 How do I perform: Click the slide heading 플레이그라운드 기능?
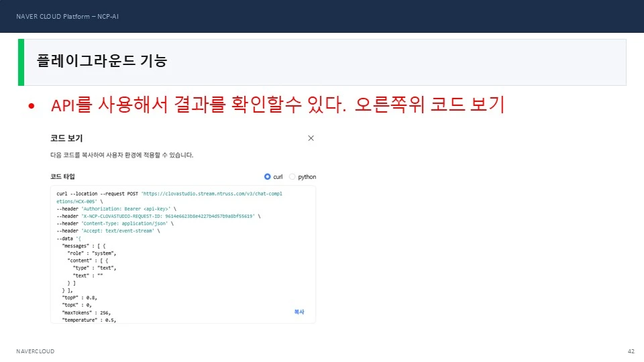[102, 61]
